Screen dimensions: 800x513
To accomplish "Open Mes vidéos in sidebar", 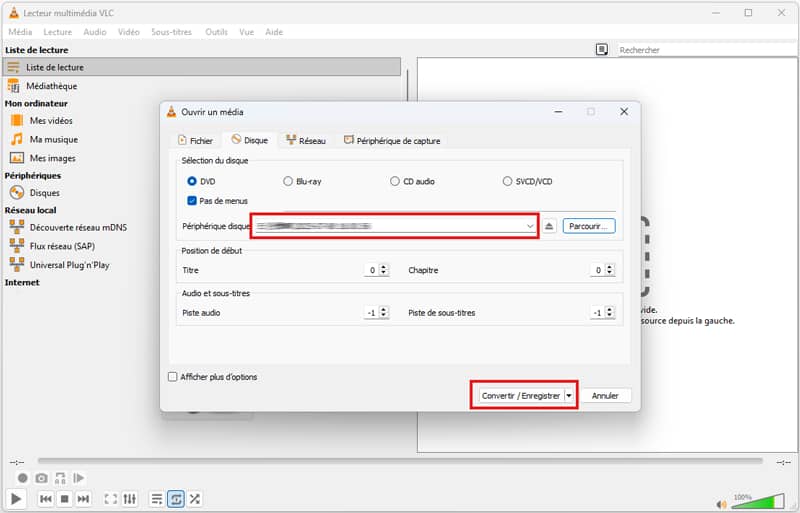I will pos(51,120).
